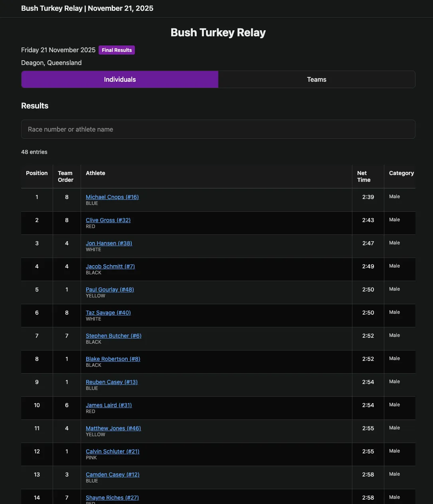Open Blake Robertson's details
The height and width of the screenshot is (504, 433).
click(x=113, y=359)
